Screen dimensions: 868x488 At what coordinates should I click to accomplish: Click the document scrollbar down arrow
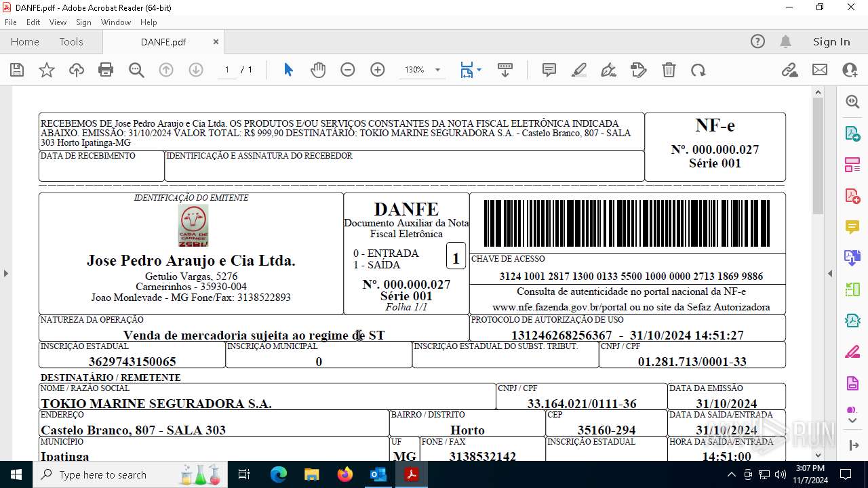point(818,455)
